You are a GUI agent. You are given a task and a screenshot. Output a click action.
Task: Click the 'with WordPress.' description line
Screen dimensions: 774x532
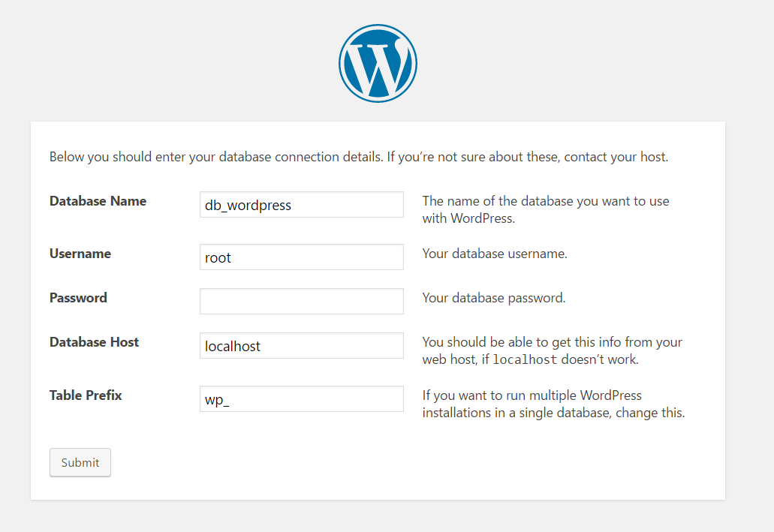(x=468, y=218)
